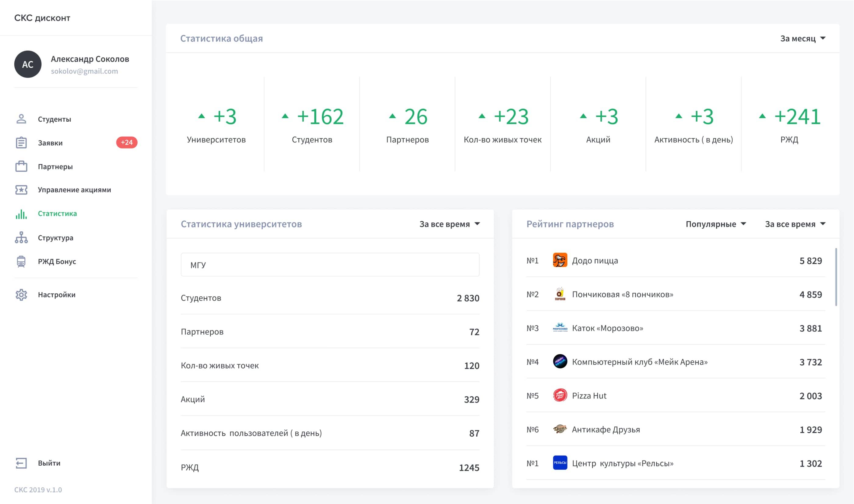Click the Структура hierarchy icon
Viewport: 854px width, 504px height.
[21, 238]
